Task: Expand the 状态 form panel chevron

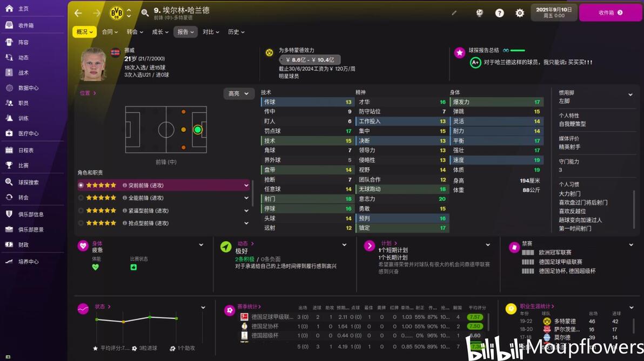Action: click(203, 307)
